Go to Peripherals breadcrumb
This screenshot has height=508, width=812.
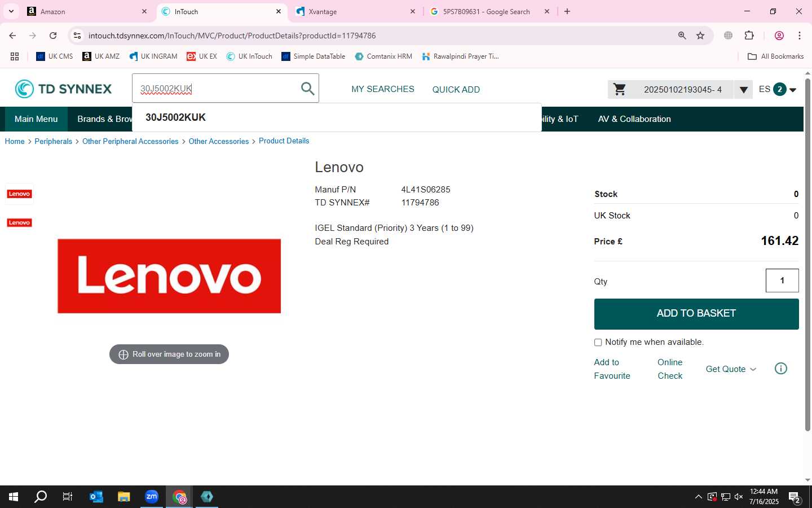click(x=53, y=141)
